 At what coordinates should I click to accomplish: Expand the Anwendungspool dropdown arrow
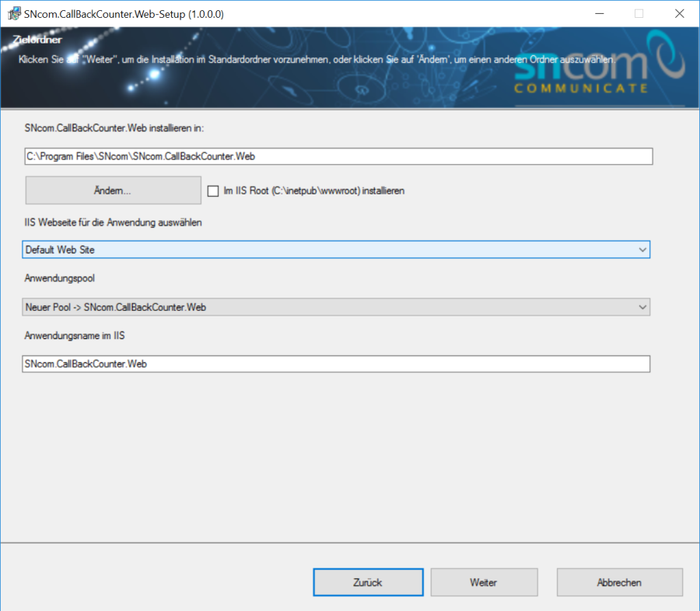(x=642, y=307)
